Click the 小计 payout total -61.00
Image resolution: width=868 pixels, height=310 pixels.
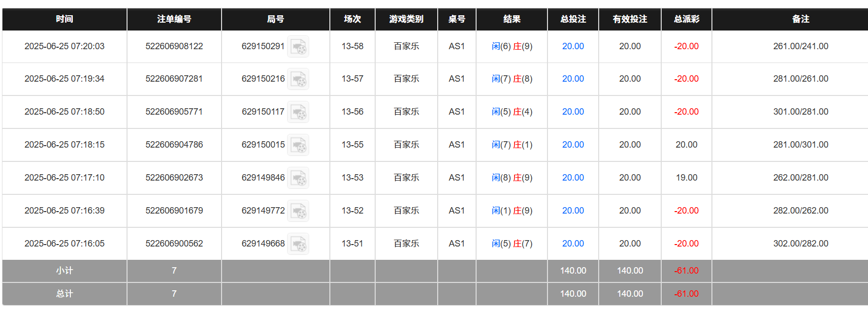[686, 271]
